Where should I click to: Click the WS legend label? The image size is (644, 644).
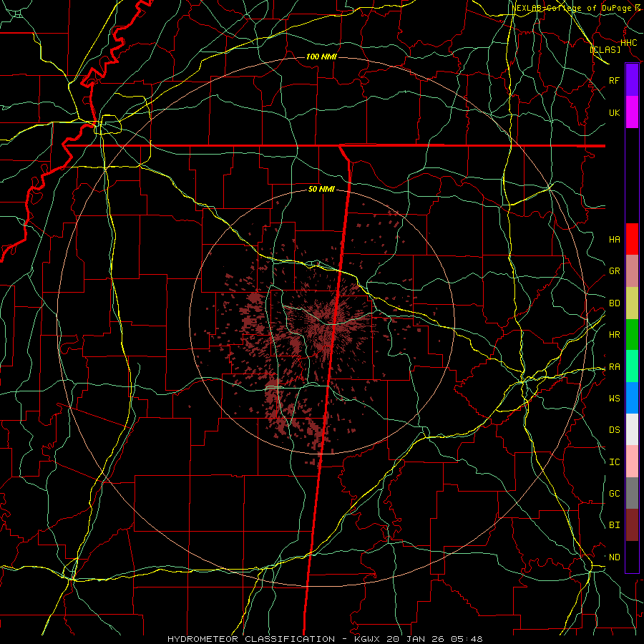point(614,399)
